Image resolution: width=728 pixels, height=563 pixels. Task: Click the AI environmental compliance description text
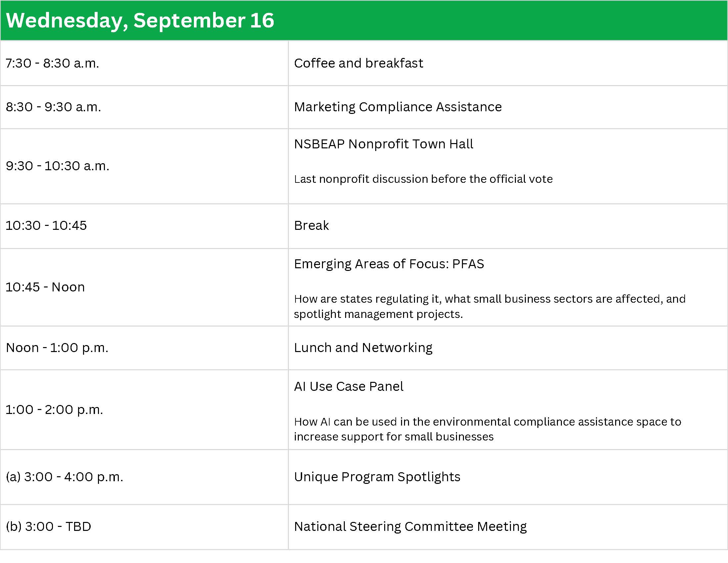point(487,429)
